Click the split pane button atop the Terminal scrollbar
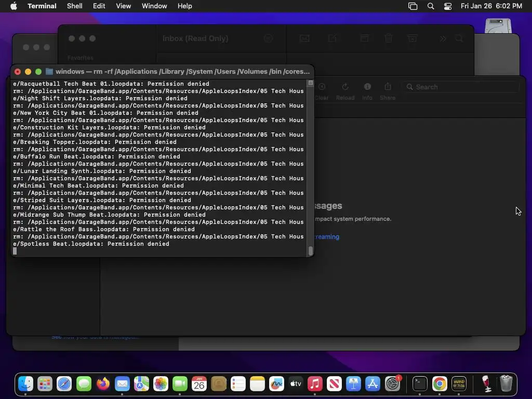The height and width of the screenshot is (399, 532). tap(311, 83)
